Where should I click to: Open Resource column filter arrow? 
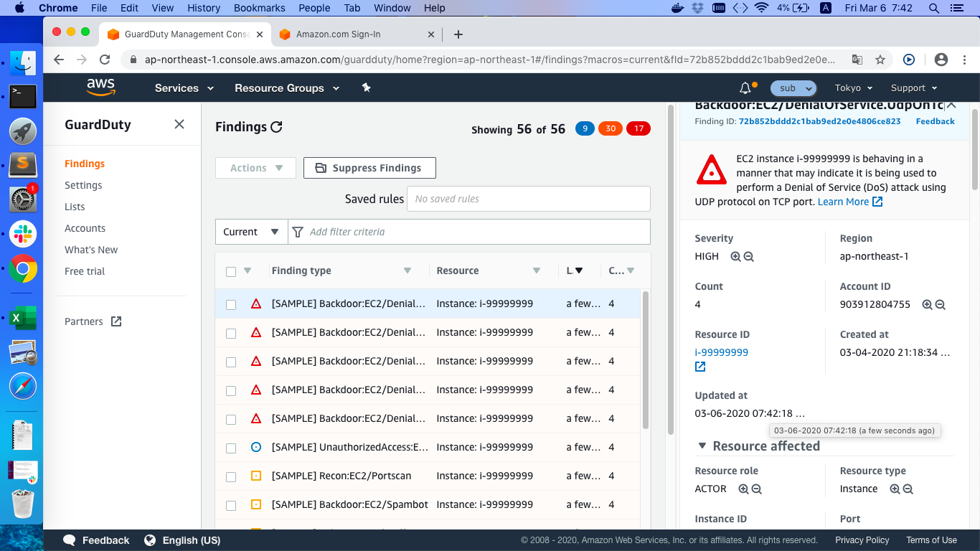pyautogui.click(x=537, y=271)
